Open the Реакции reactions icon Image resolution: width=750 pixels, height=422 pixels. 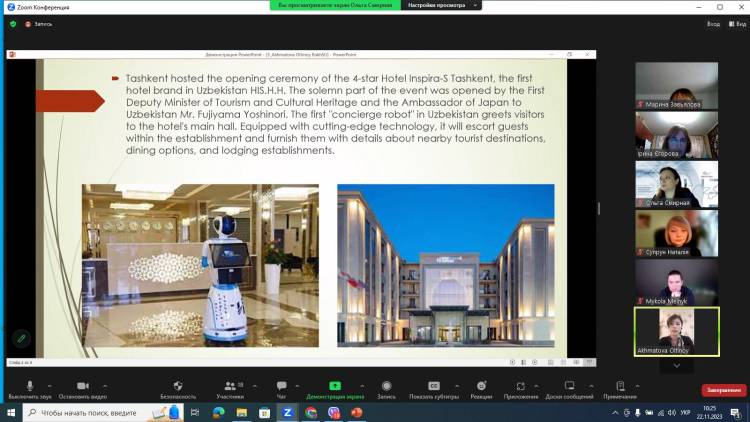pos(481,386)
